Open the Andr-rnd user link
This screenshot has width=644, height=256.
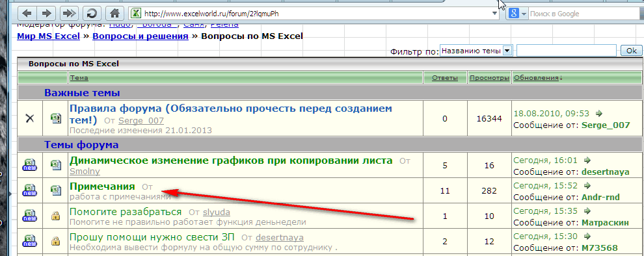click(x=601, y=198)
